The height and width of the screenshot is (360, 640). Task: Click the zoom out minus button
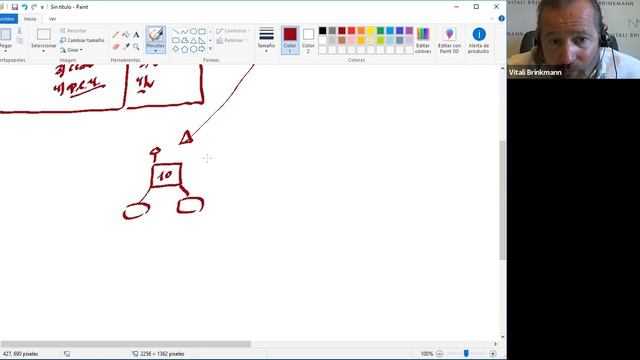pyautogui.click(x=439, y=354)
